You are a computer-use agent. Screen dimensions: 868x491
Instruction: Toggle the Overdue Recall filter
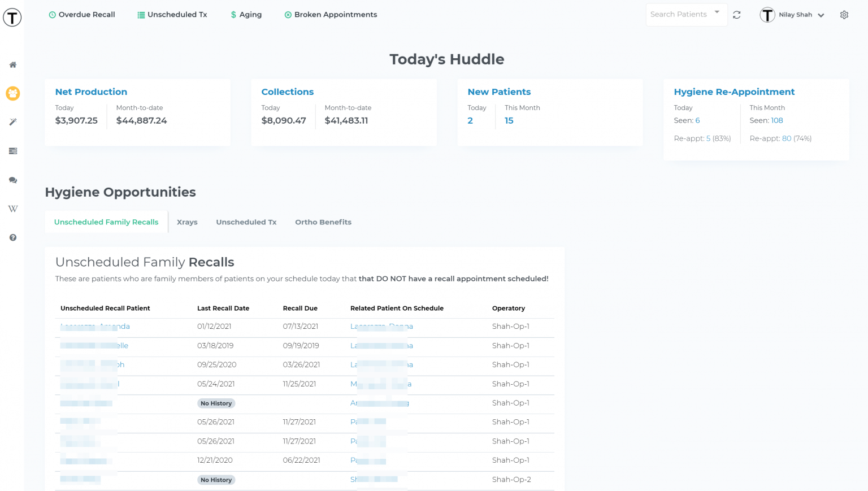pos(81,15)
